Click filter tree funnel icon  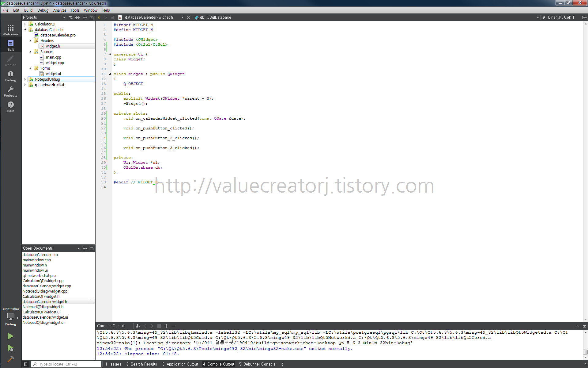tap(70, 17)
